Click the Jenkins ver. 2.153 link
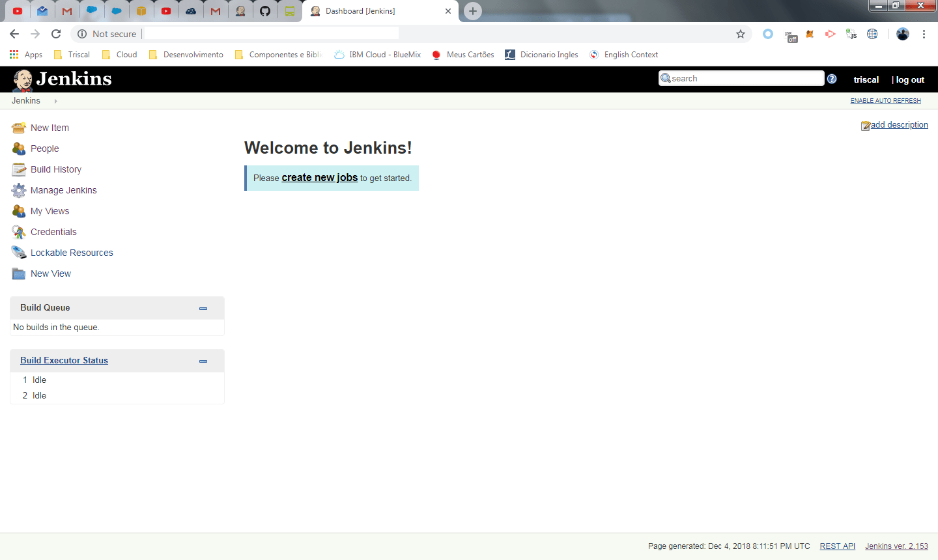 click(896, 546)
